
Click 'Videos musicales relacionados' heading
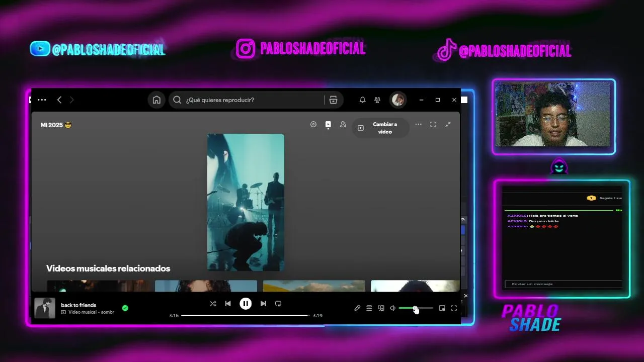point(108,268)
